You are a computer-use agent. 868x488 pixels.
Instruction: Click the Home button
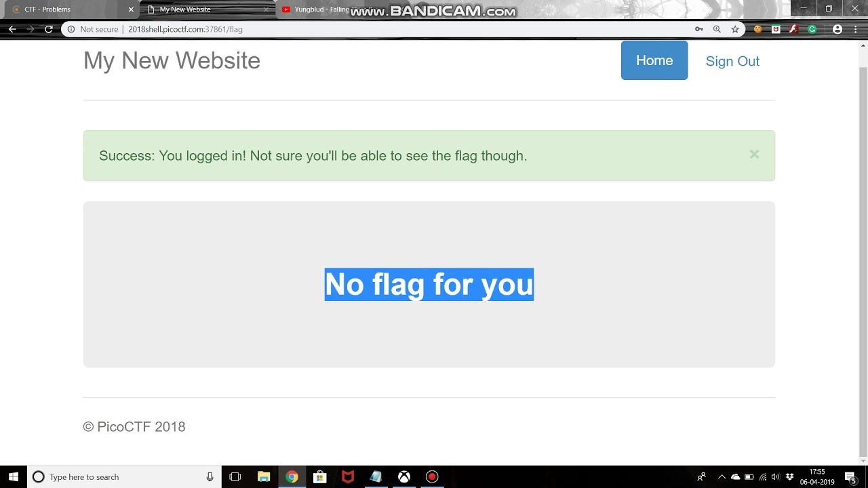[654, 60]
